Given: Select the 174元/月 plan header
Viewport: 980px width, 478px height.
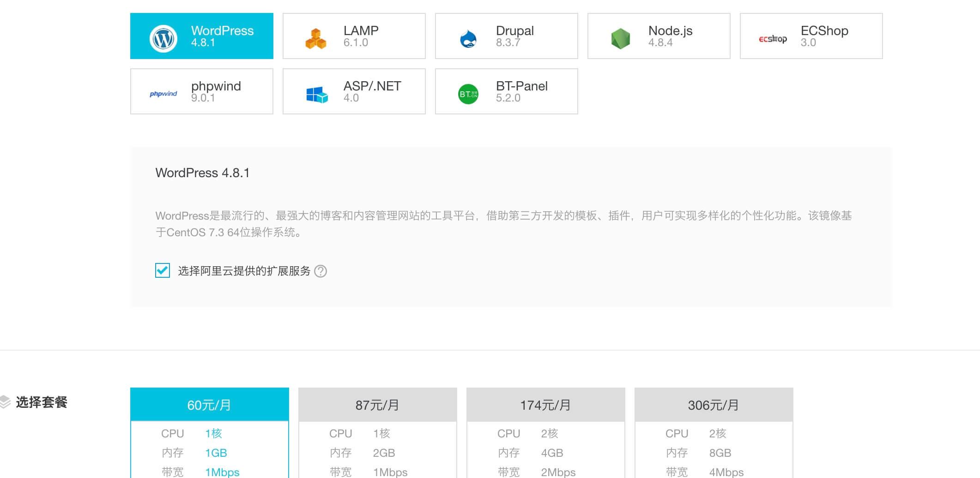Looking at the screenshot, I should coord(546,405).
